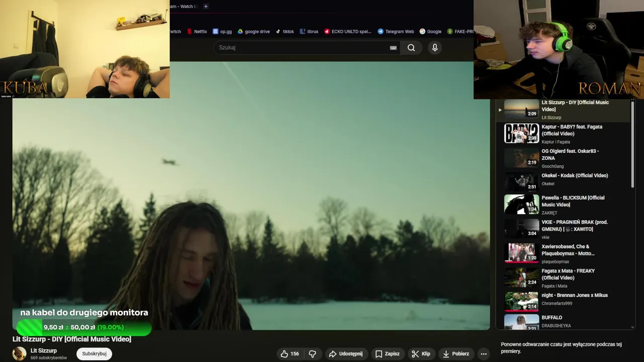The width and height of the screenshot is (644, 362).
Task: Open the Google bookmark
Action: (x=430, y=31)
